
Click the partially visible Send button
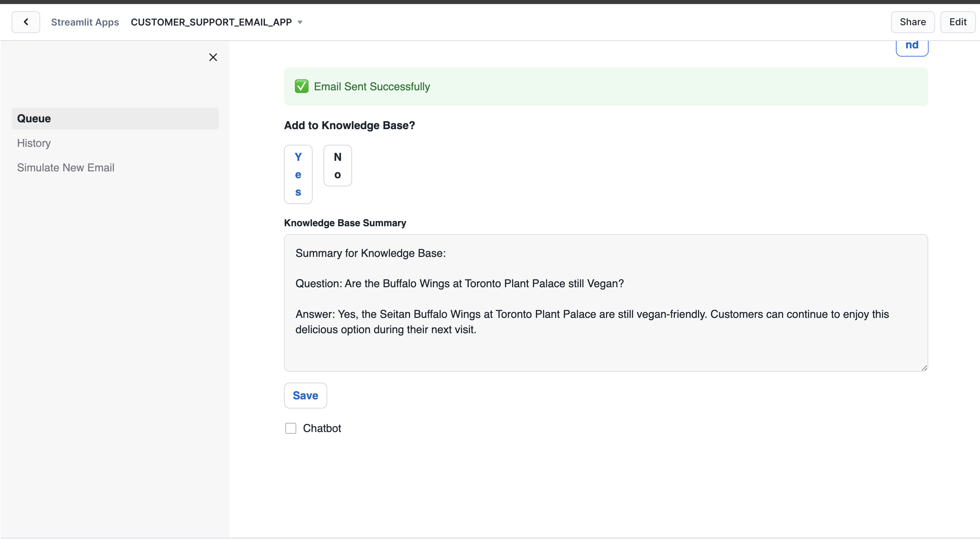coord(912,46)
